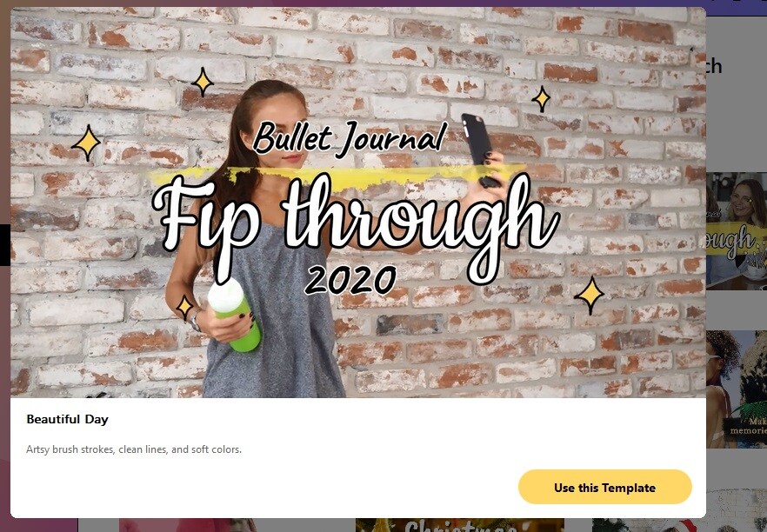Click the sparkle star right of 2020
The width and height of the screenshot is (767, 532).
pyautogui.click(x=589, y=296)
